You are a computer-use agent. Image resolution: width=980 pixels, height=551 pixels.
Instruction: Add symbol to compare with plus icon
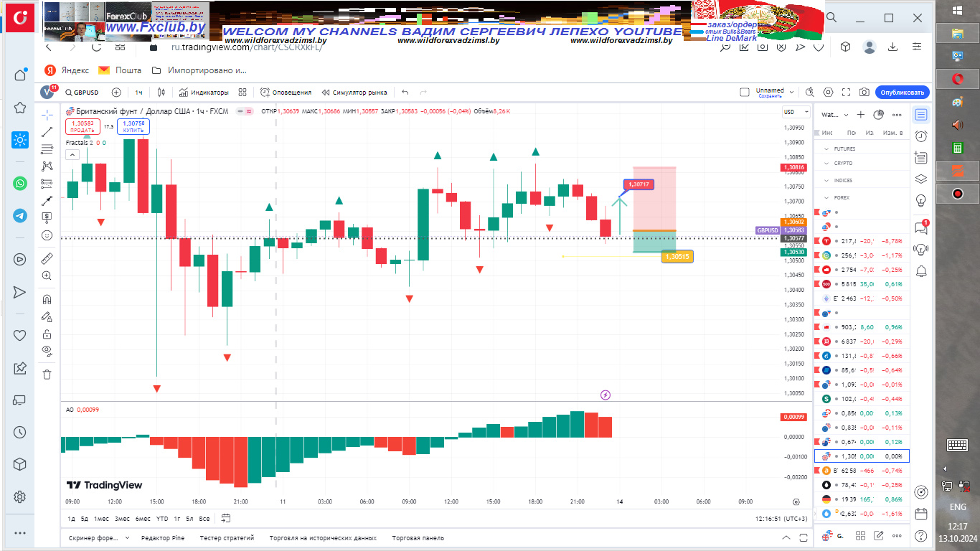pos(116,93)
